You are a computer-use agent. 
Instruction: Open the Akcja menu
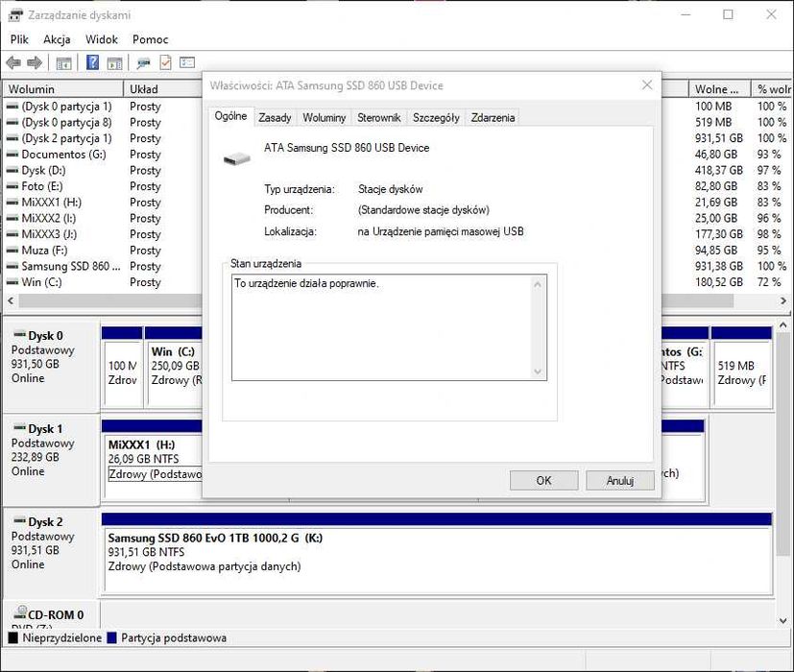57,39
